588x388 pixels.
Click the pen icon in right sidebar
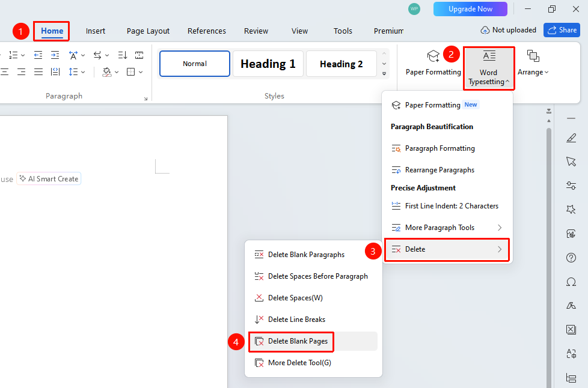point(571,138)
